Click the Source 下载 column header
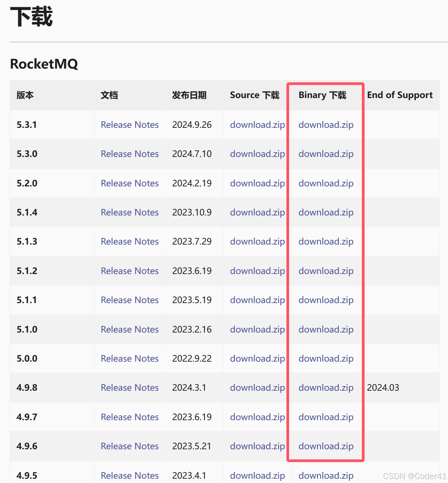The width and height of the screenshot is (448, 483). 255,95
